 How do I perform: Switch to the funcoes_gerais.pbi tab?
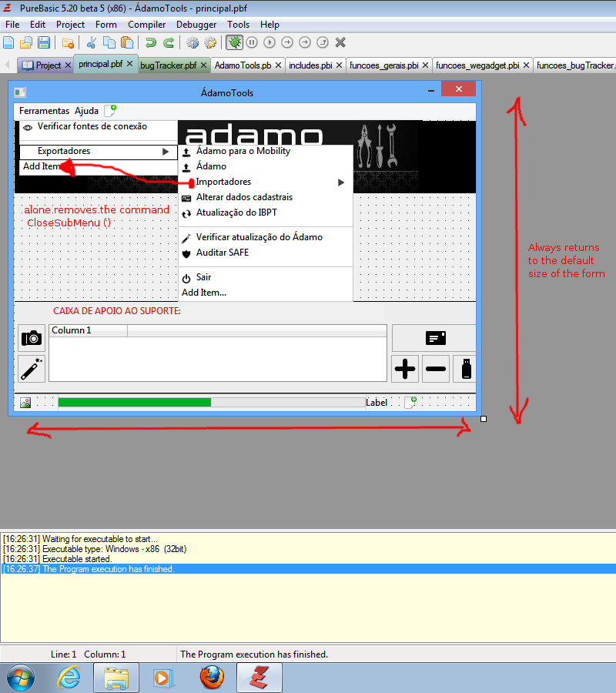tap(389, 65)
